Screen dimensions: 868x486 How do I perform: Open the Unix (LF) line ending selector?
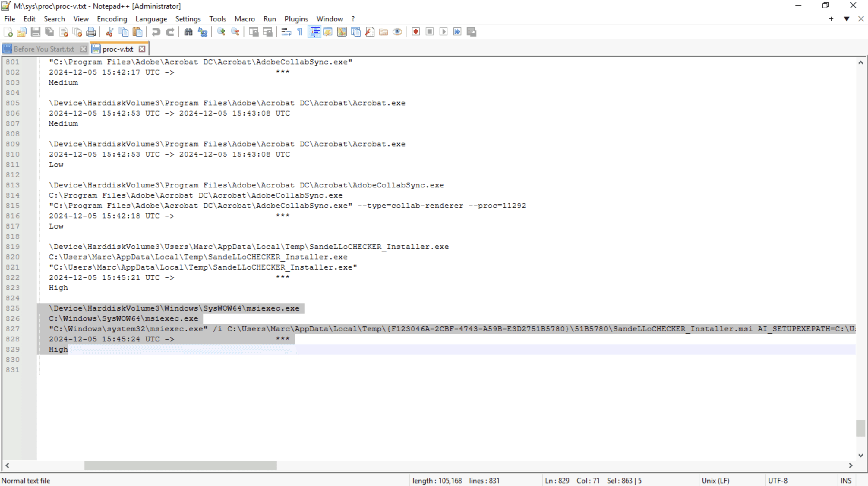[716, 481]
